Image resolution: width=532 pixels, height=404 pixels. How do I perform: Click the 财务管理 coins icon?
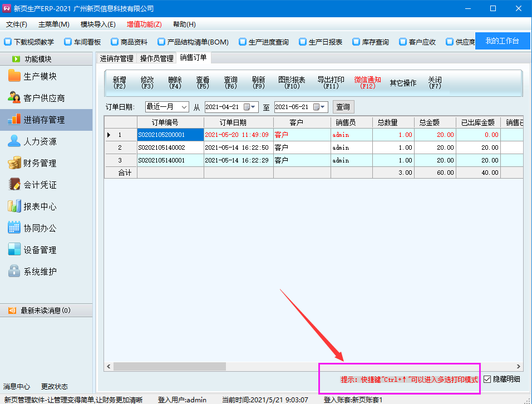[14, 163]
